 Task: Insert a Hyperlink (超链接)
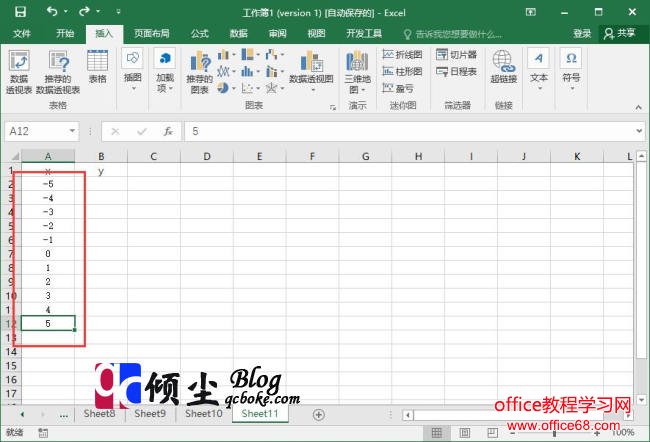click(504, 66)
